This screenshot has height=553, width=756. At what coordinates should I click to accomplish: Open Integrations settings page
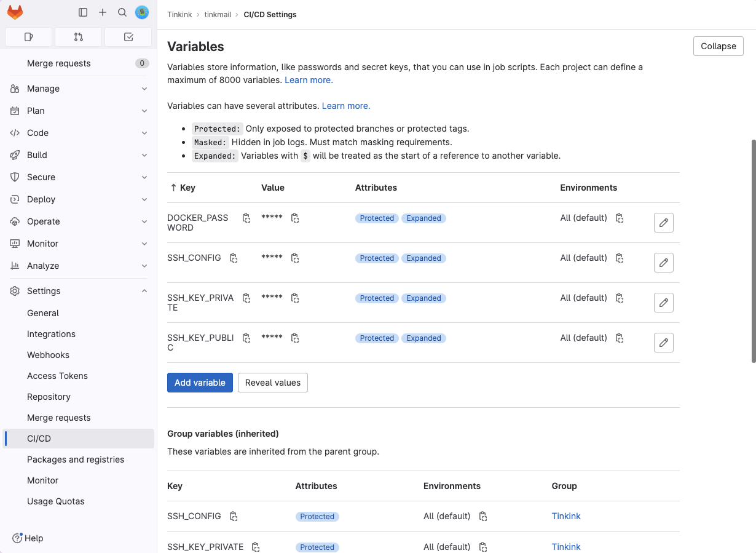(79, 334)
